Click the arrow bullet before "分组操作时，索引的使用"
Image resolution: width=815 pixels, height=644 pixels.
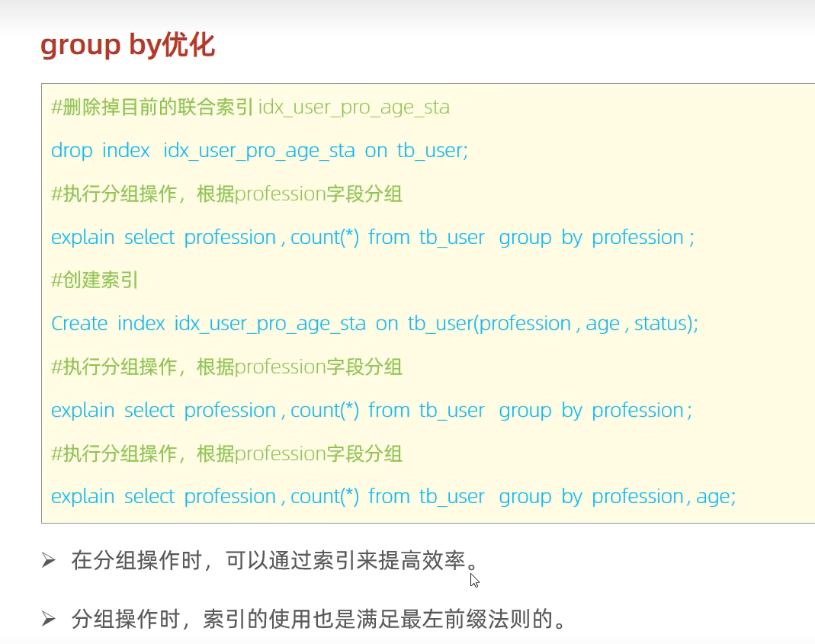pyautogui.click(x=49, y=618)
